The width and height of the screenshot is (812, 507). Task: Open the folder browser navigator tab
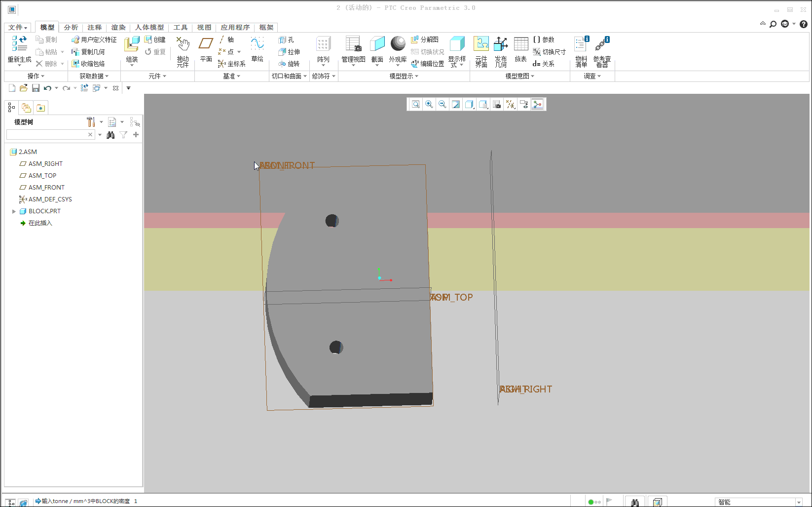click(x=26, y=108)
